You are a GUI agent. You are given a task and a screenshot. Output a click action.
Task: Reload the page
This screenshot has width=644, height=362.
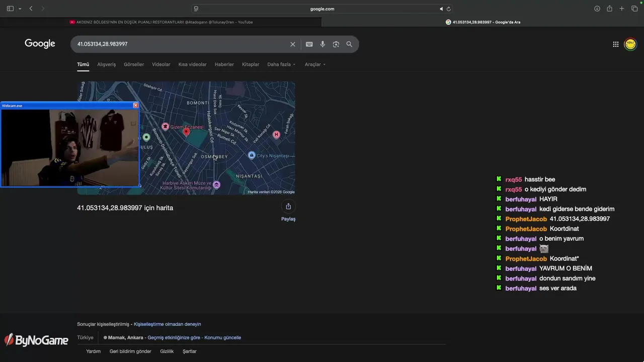(448, 9)
